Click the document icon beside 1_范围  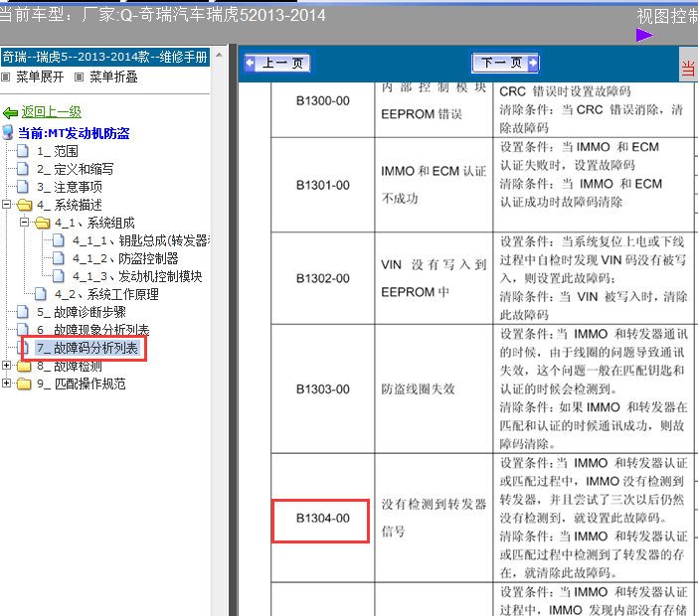click(23, 151)
